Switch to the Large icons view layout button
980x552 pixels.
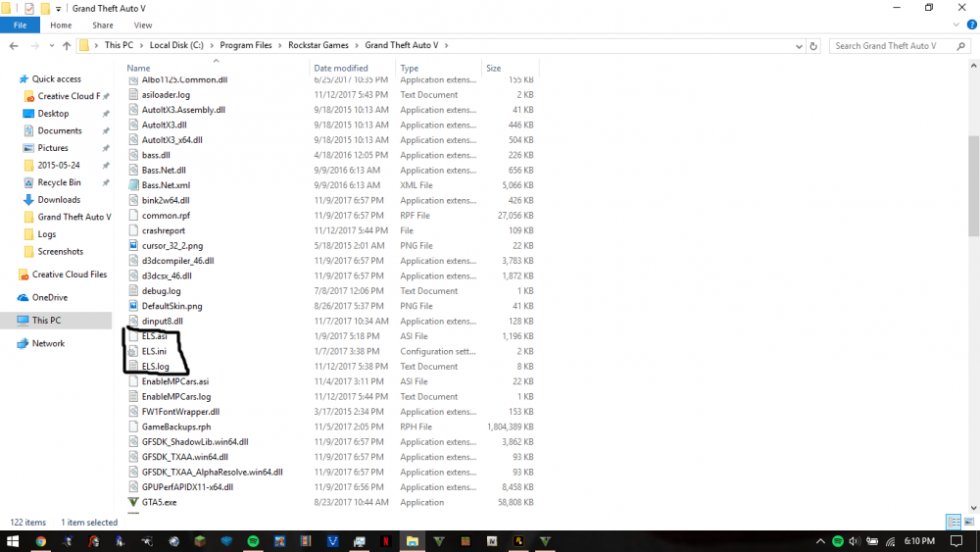[x=969, y=522]
